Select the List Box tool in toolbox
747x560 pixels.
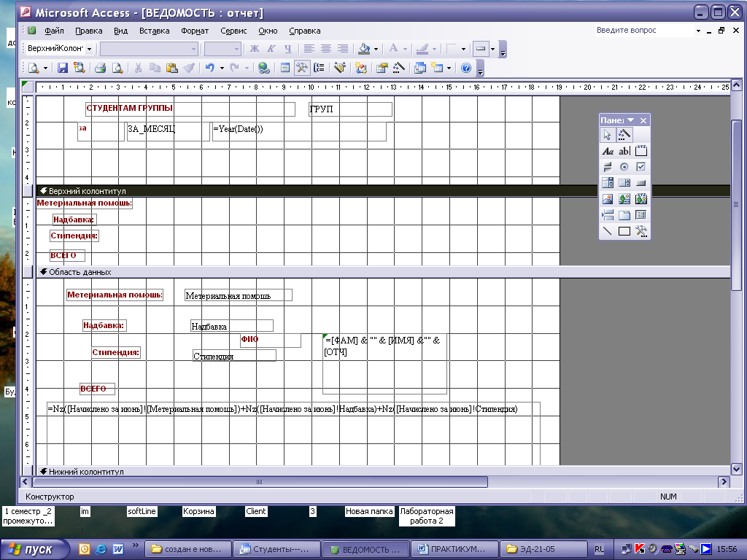click(x=624, y=183)
